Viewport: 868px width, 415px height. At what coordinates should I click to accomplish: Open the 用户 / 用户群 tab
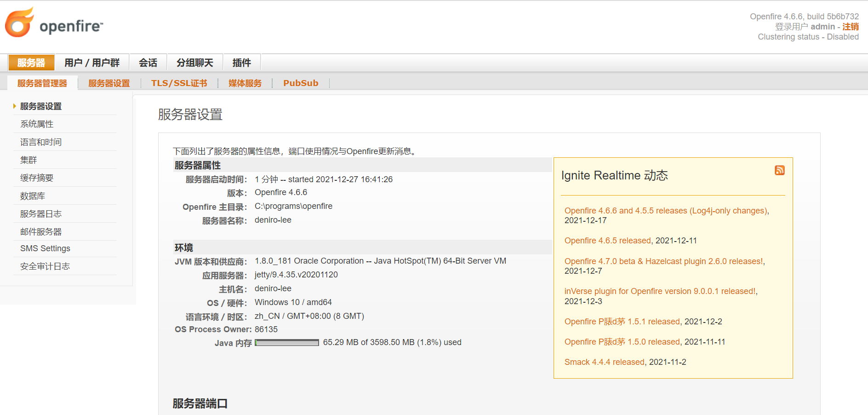tap(92, 63)
